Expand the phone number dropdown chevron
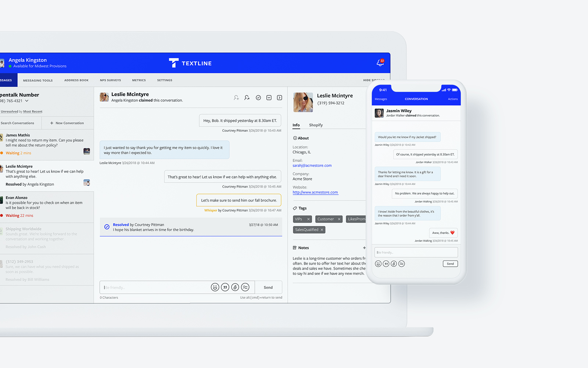The image size is (588, 368). 27,101
